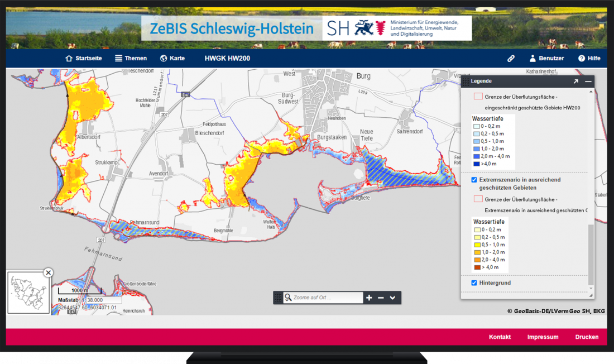Grab the dotted drag handle of the zoom toolbar

[277, 298]
